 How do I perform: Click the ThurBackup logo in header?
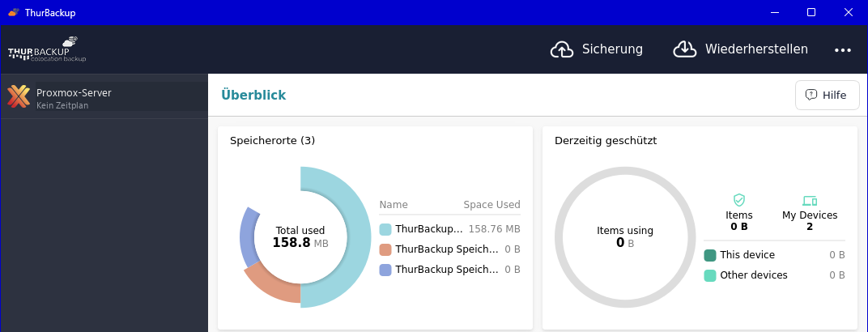click(x=46, y=49)
